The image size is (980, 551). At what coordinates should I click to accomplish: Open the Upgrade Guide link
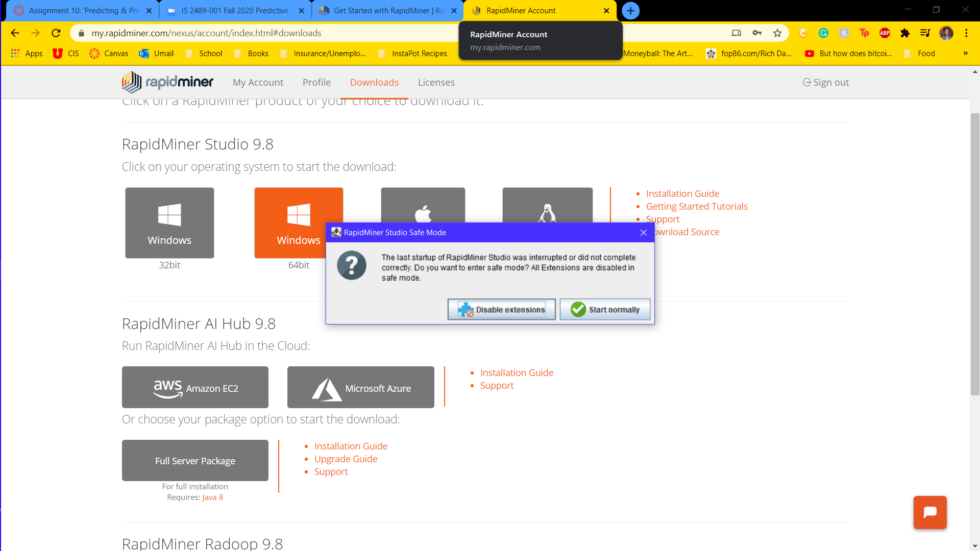point(346,459)
